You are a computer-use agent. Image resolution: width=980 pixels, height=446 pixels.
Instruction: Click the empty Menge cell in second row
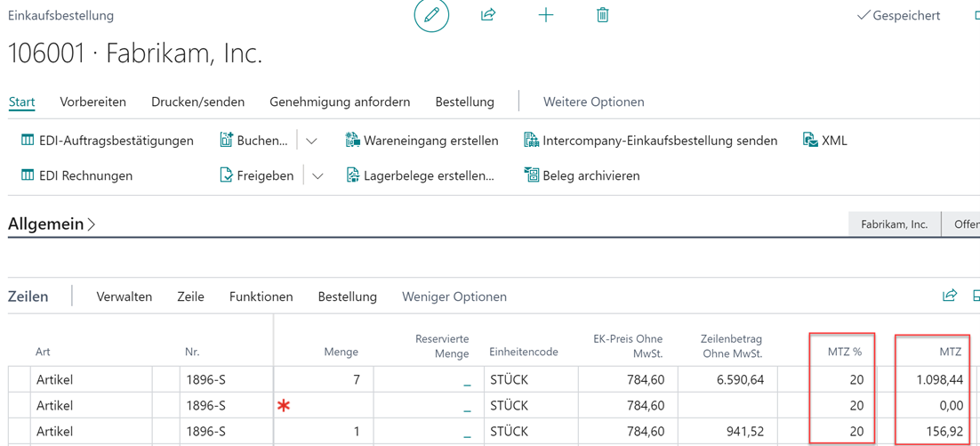click(x=329, y=406)
